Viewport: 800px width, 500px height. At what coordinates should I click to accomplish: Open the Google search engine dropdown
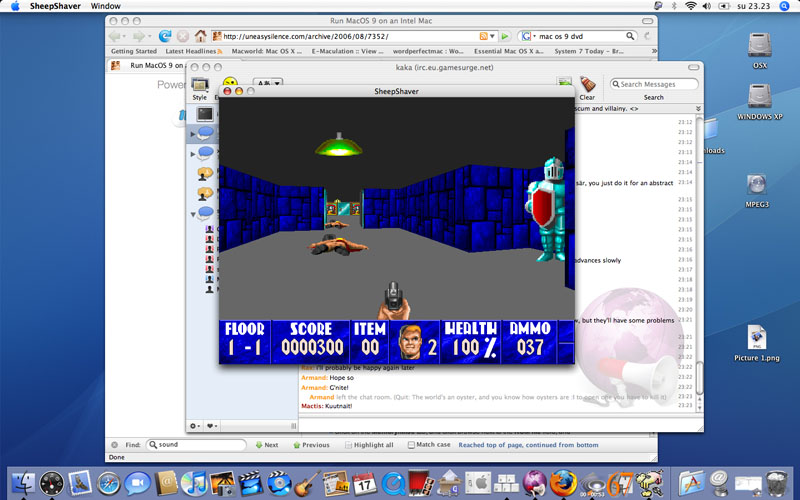[x=529, y=36]
